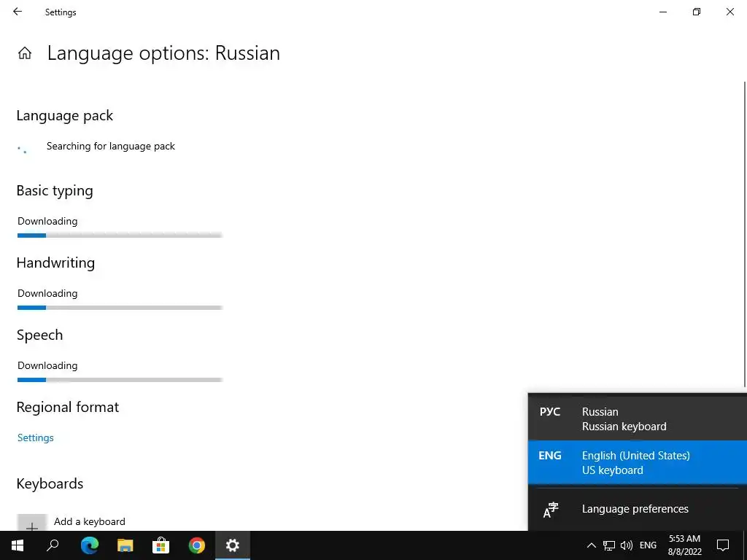Viewport: 747px width, 560px height.
Task: Open the Action Center notifications icon
Action: [x=723, y=545]
